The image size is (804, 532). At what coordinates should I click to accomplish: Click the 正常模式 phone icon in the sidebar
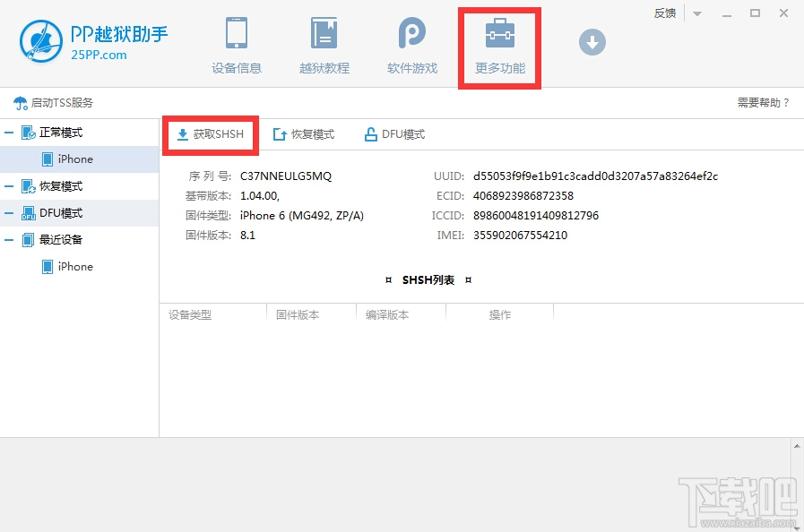pyautogui.click(x=29, y=132)
